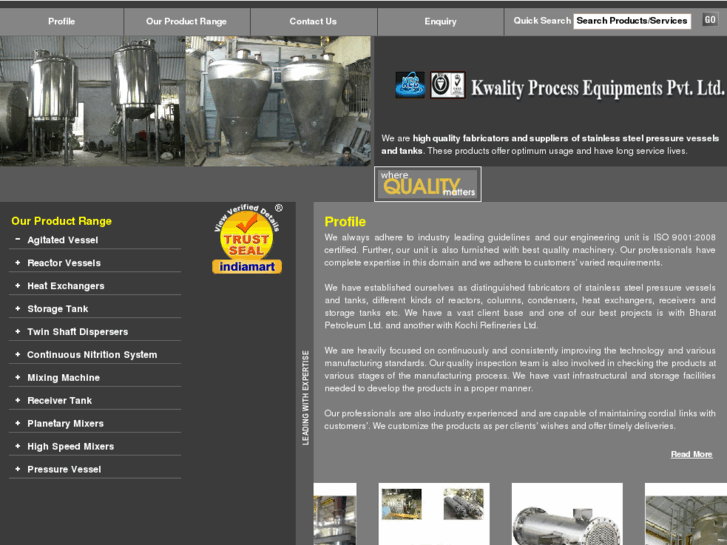The width and height of the screenshot is (727, 545).
Task: Open the Agitated Vessel product link
Action: (x=63, y=240)
